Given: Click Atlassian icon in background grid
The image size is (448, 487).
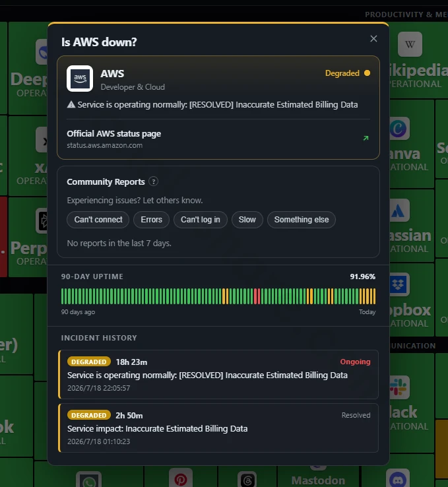Looking at the screenshot, I should (400, 211).
